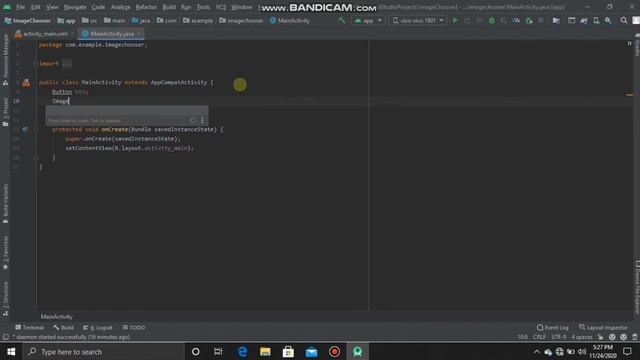Open the VCS menu
Viewport: 640px width, 360px height.
tap(221, 7)
